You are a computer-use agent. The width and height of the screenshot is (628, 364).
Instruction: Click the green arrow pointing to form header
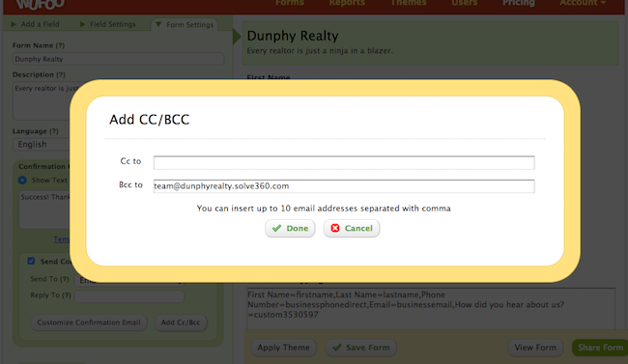pyautogui.click(x=237, y=37)
